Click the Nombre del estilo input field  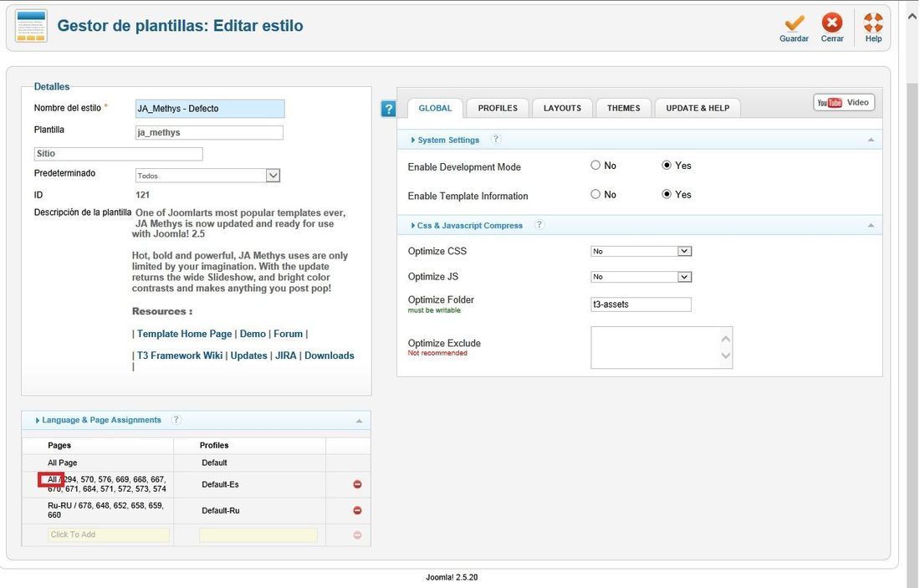point(210,109)
